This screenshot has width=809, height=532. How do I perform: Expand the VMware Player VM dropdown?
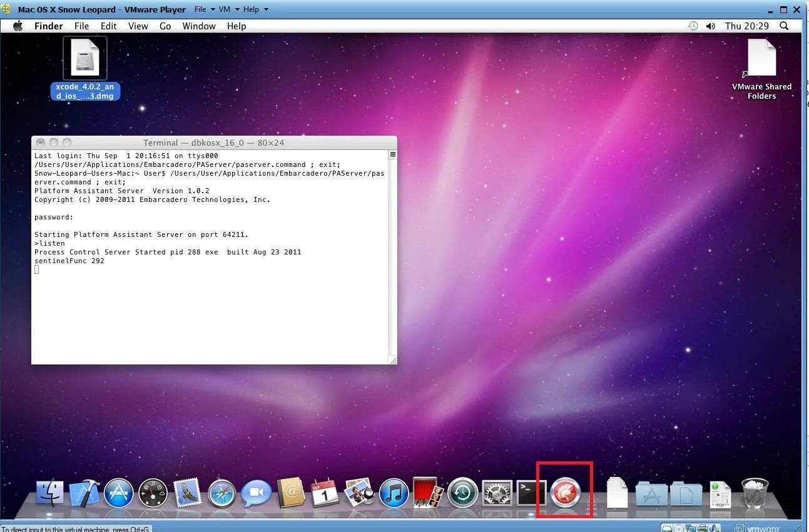229,9
